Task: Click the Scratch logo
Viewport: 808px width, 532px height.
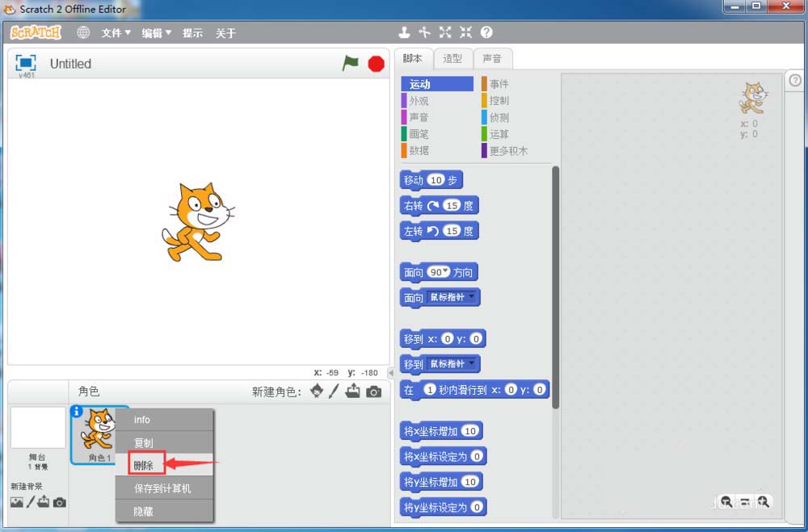Action: [36, 32]
